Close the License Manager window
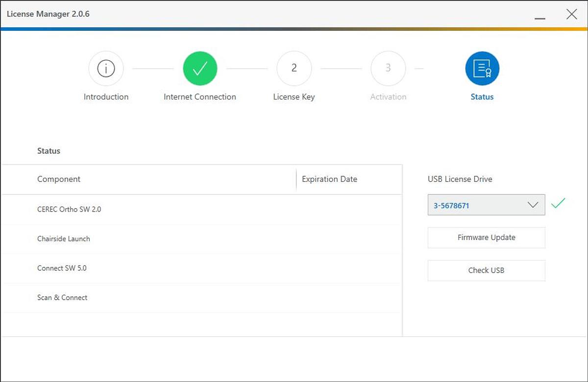588x382 pixels. point(571,14)
